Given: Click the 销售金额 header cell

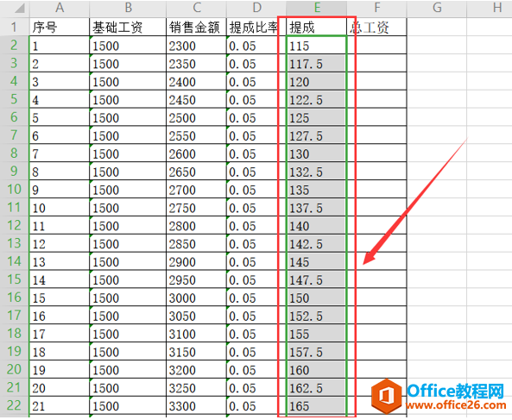Looking at the screenshot, I should 196,27.
